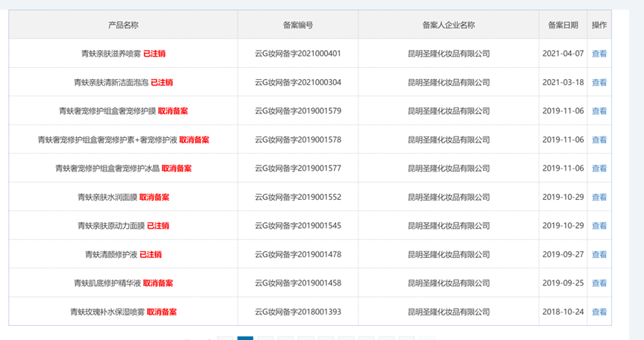Click the 备案人企业名称 column header
This screenshot has height=340, width=644.
449,25
